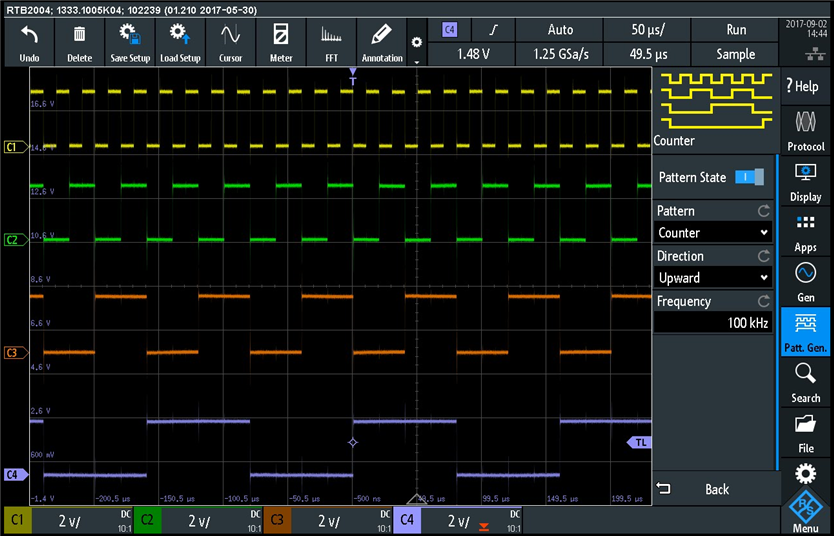The width and height of the screenshot is (834, 536).
Task: Open the Save Setup tool
Action: click(x=130, y=42)
